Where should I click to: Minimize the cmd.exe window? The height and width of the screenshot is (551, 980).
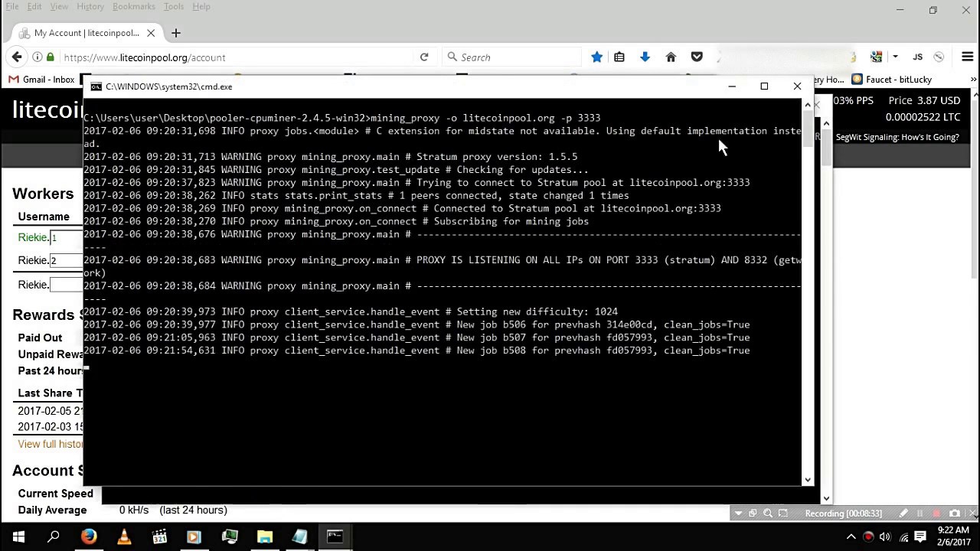coord(732,86)
